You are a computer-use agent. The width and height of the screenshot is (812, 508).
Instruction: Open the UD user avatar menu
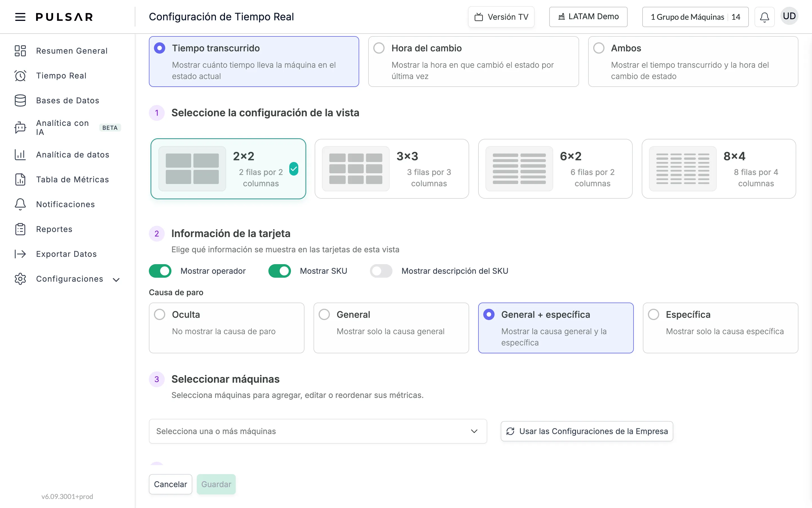pos(789,16)
